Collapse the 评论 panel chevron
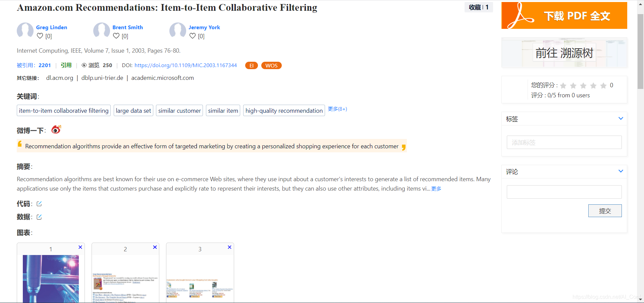 point(621,171)
